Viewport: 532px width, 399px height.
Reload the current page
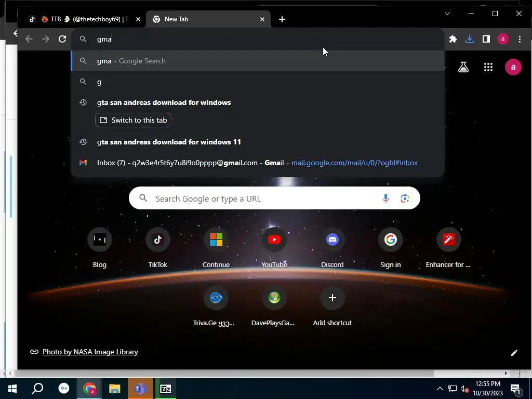62,39
